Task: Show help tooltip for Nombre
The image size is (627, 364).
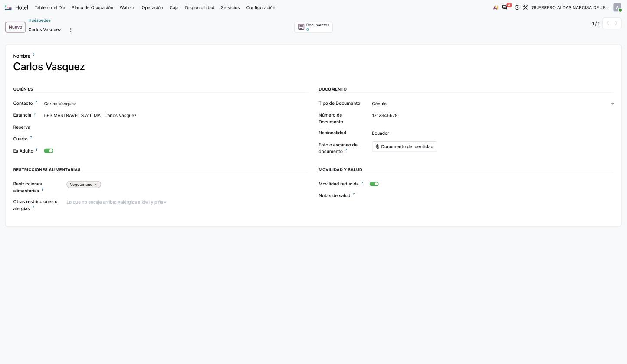Action: pyautogui.click(x=33, y=55)
